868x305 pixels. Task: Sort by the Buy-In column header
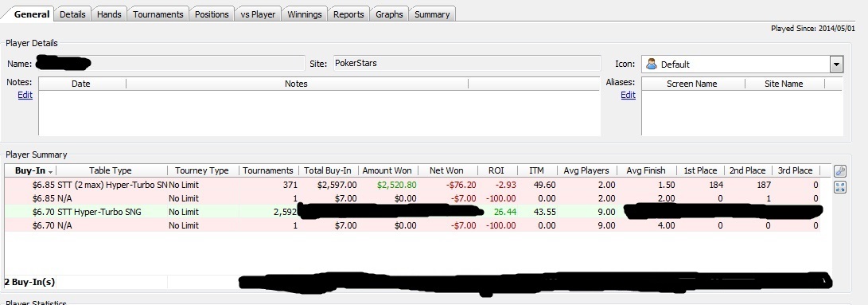(x=30, y=170)
